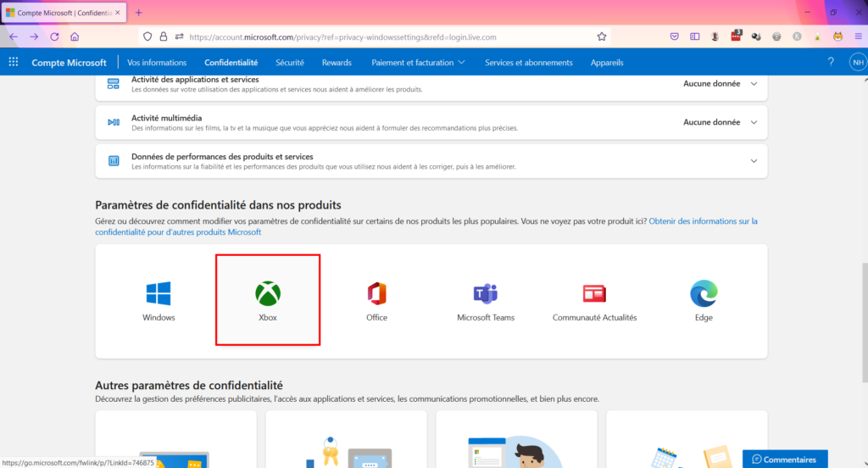Click the site security lock icon
The image size is (868, 468).
[164, 36]
